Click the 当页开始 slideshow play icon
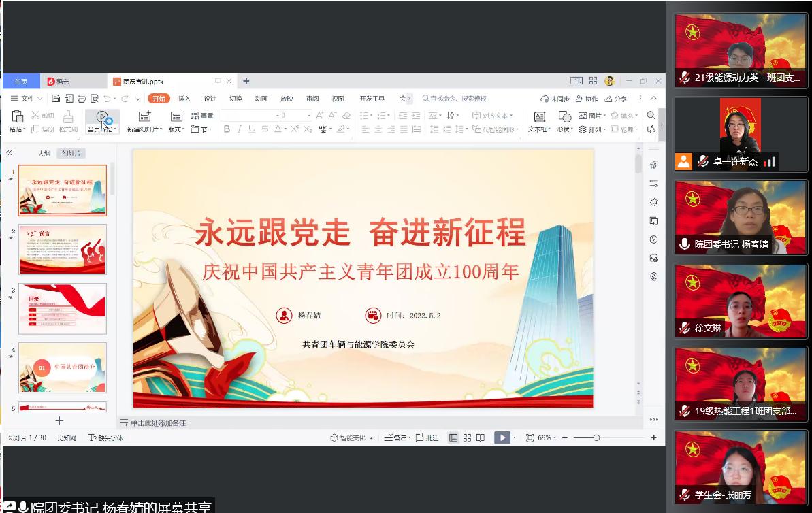The image size is (812, 513). (101, 116)
